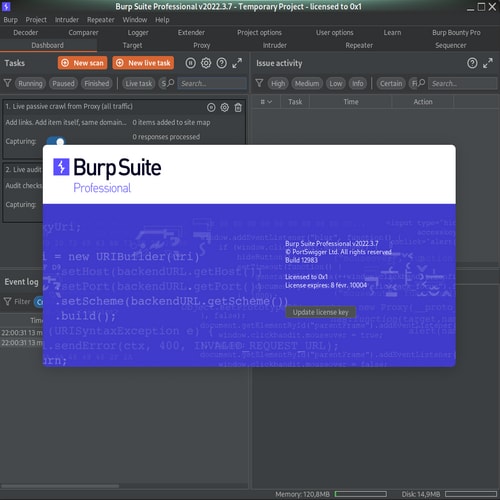The height and width of the screenshot is (500, 500).
Task: Open Tasks settings gear icon
Action: 206,63
